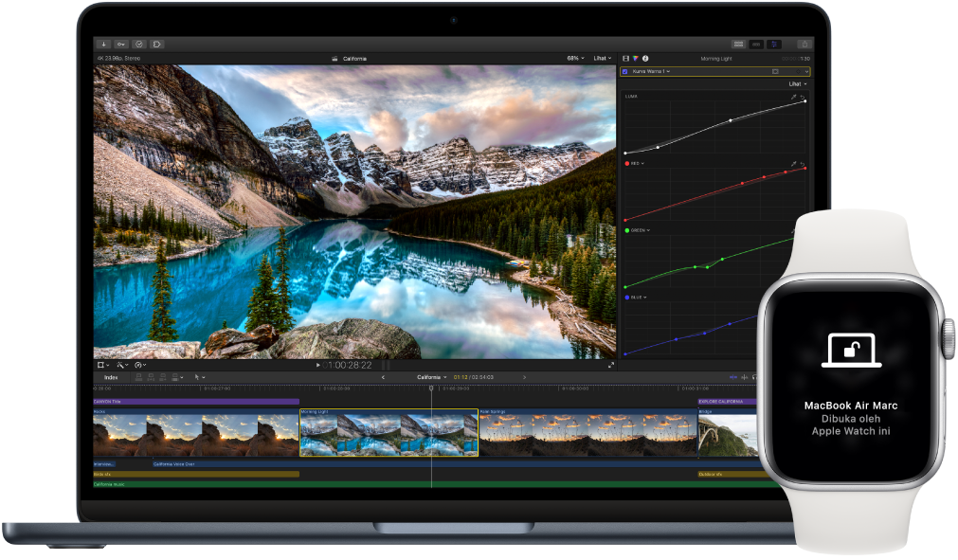Expand the Lihat menu in the color panel

pyautogui.click(x=796, y=83)
